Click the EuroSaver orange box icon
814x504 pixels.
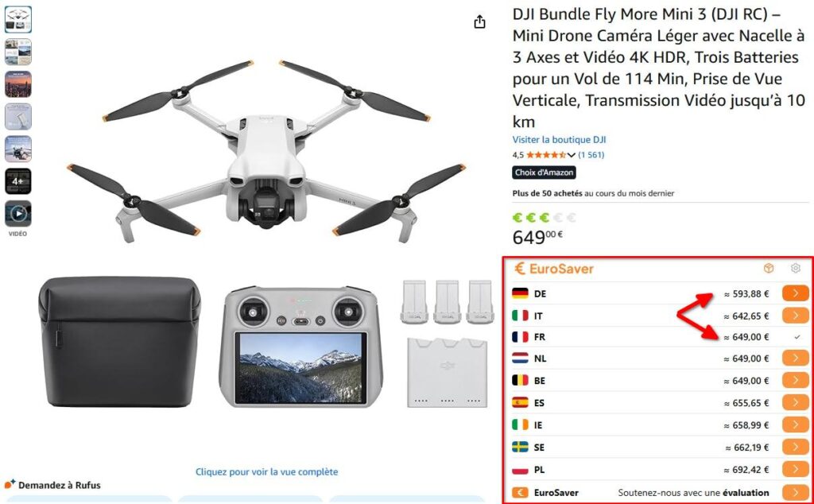pyautogui.click(x=769, y=269)
